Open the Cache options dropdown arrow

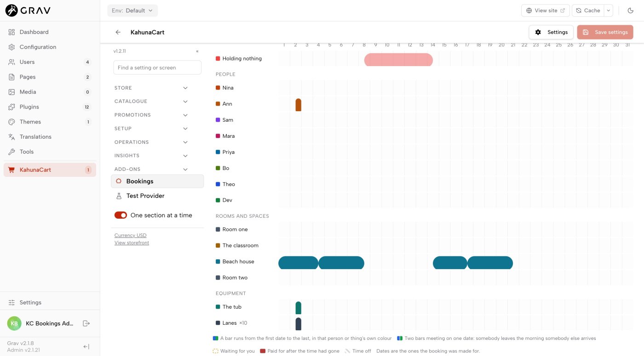click(608, 11)
